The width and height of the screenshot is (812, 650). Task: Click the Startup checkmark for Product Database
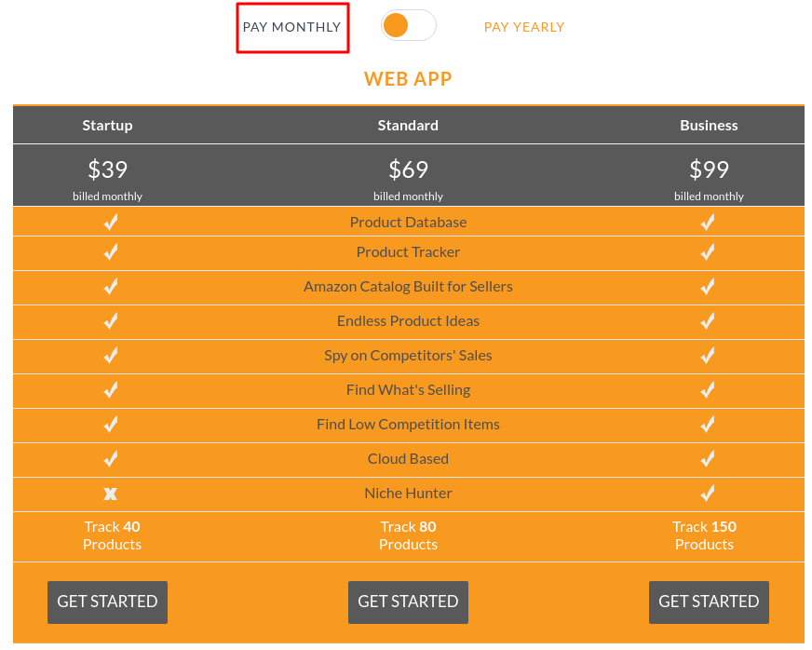[x=111, y=223]
